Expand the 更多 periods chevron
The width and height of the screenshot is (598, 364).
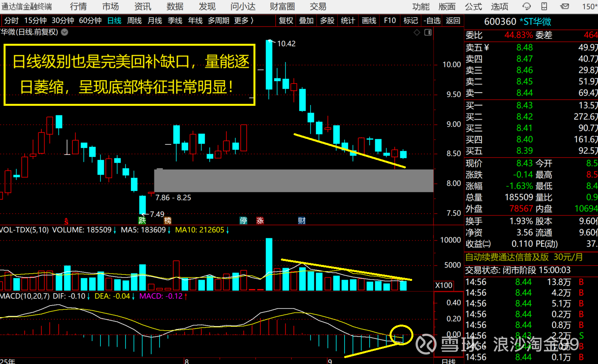pyautogui.click(x=252, y=20)
